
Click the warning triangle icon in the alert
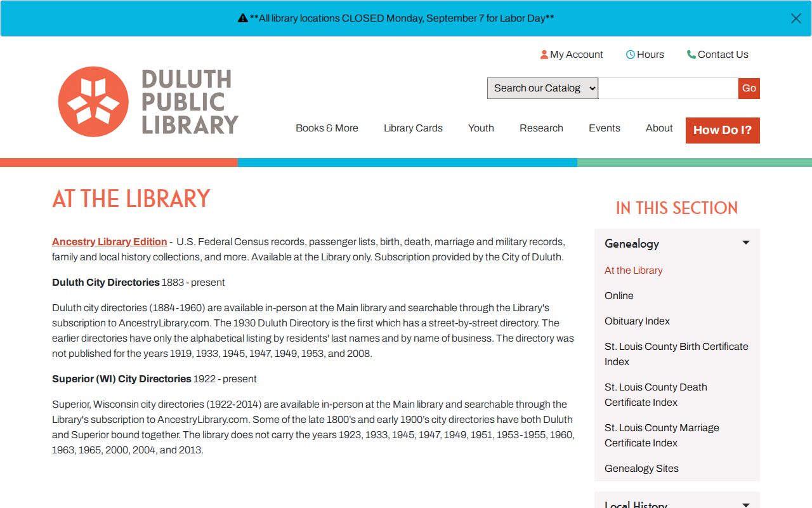[x=242, y=18]
